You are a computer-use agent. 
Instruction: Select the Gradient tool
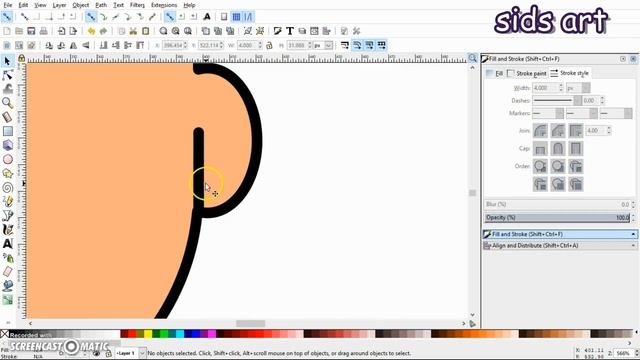[7, 300]
